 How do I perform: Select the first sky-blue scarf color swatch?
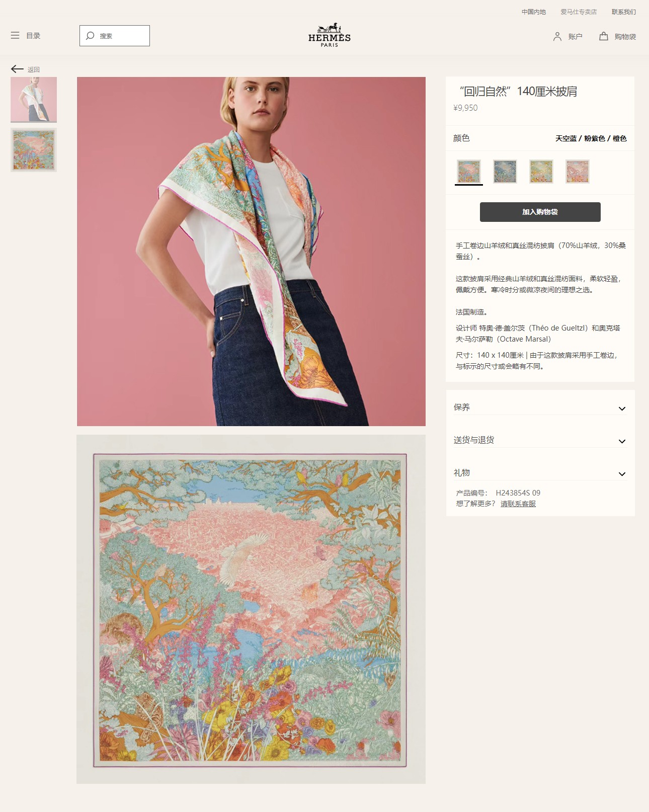469,172
